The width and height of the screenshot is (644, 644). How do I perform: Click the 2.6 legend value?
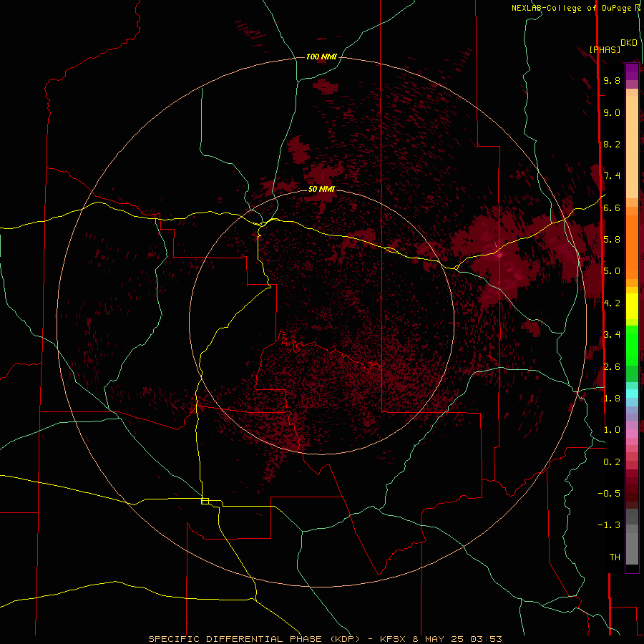click(x=612, y=367)
